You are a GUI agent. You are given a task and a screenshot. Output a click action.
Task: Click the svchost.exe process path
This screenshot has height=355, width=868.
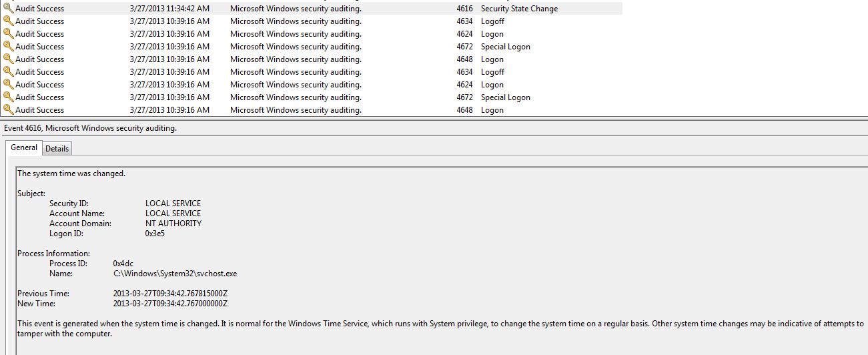coord(175,274)
